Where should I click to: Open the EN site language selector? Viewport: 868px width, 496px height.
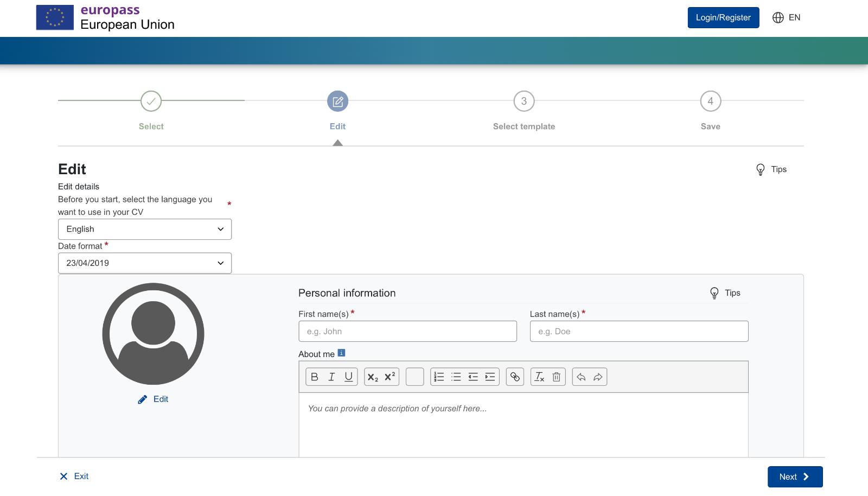pyautogui.click(x=787, y=17)
